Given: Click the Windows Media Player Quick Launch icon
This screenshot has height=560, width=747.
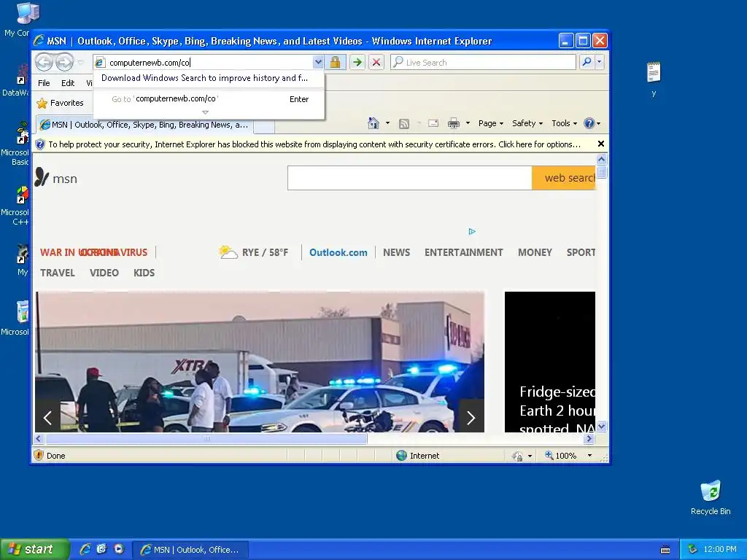Looking at the screenshot, I should [x=119, y=549].
